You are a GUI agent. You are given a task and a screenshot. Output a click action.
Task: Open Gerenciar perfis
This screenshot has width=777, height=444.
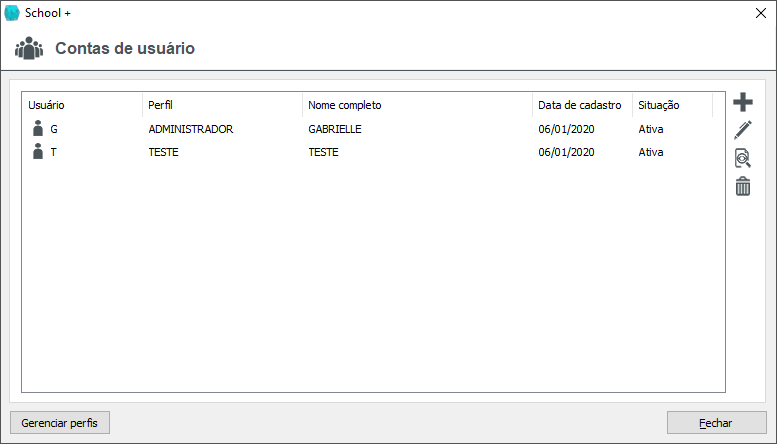pos(60,423)
